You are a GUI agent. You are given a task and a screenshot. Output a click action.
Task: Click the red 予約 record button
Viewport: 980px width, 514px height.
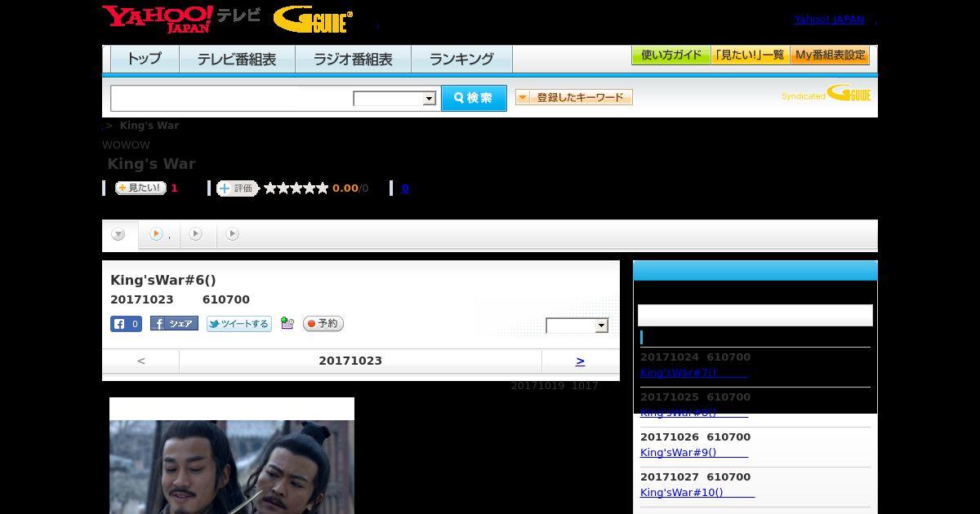pos(323,324)
